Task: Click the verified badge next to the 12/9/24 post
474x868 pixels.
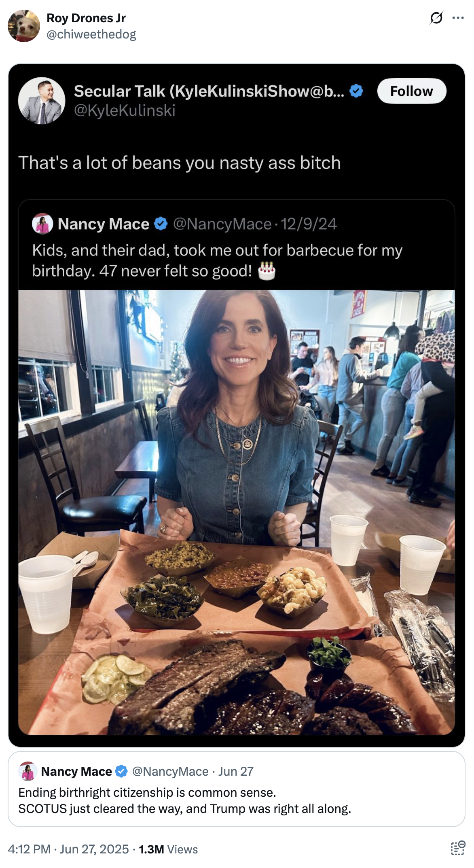Action: [161, 224]
